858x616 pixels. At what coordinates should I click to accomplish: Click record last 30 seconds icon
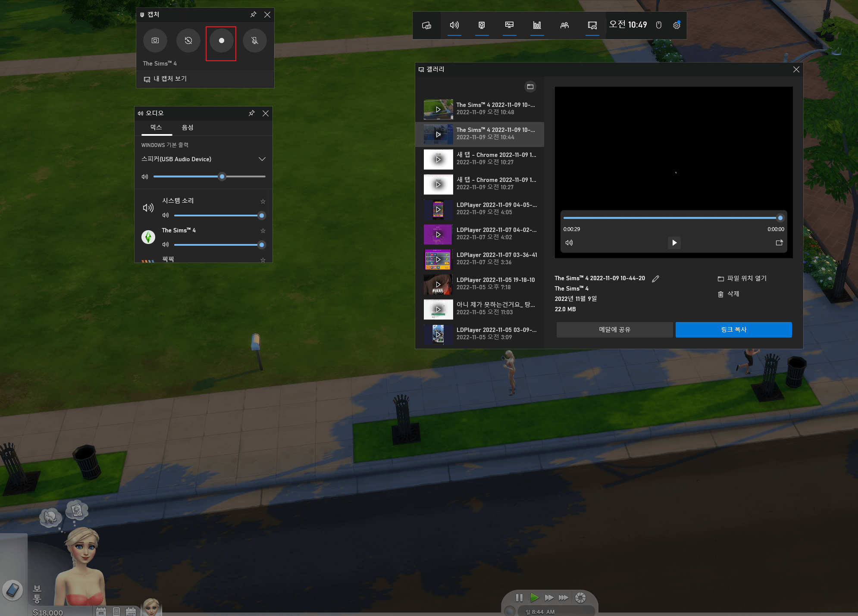(188, 41)
